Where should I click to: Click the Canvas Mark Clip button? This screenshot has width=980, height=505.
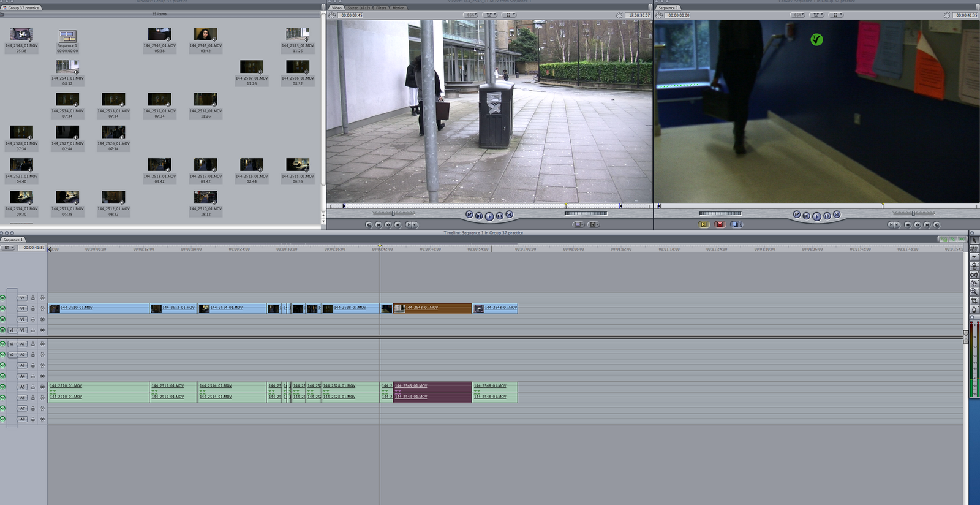tap(927, 225)
